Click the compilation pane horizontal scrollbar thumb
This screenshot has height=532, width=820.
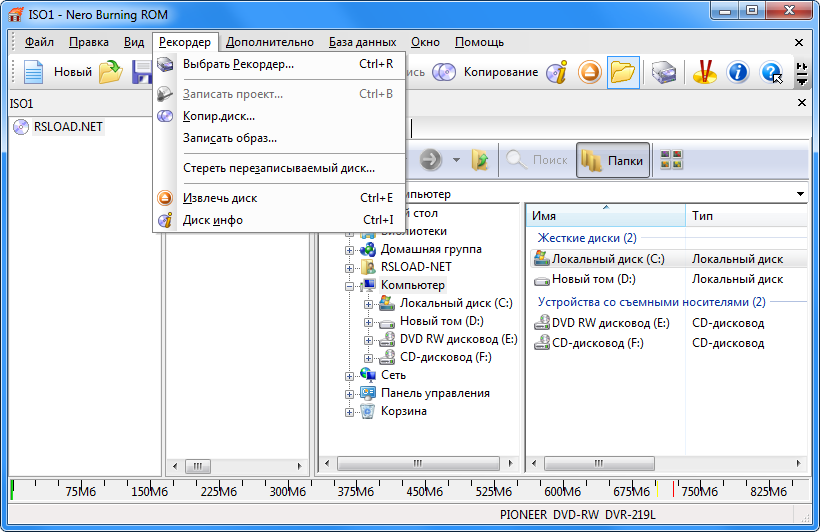tap(198, 466)
